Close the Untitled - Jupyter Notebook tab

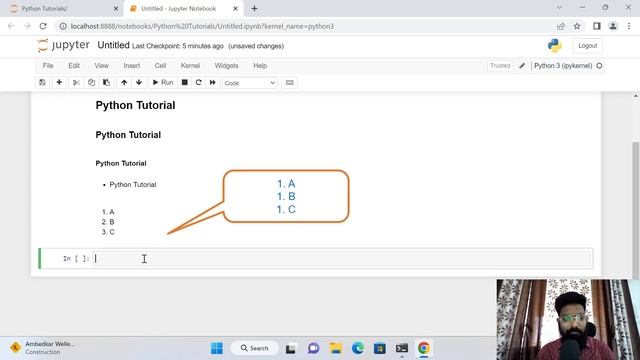coord(236,9)
